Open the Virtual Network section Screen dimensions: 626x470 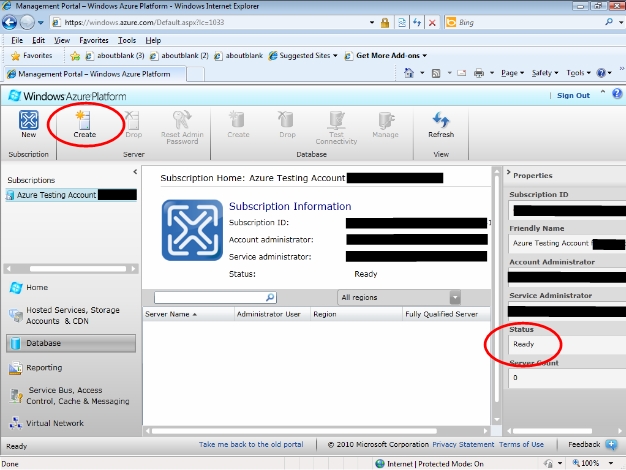point(46,423)
